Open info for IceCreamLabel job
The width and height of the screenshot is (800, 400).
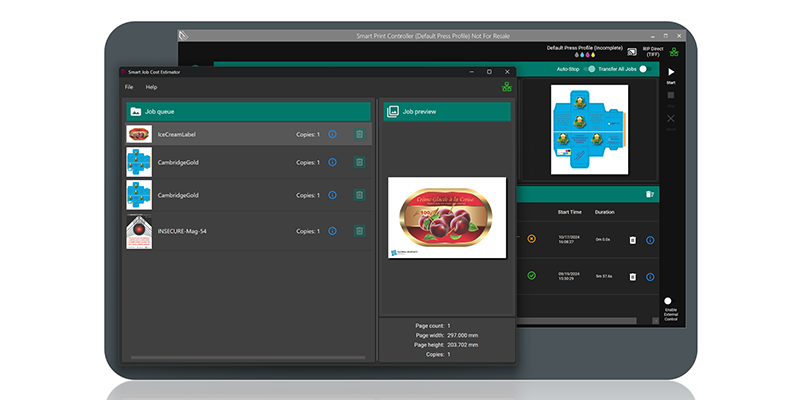coord(332,134)
